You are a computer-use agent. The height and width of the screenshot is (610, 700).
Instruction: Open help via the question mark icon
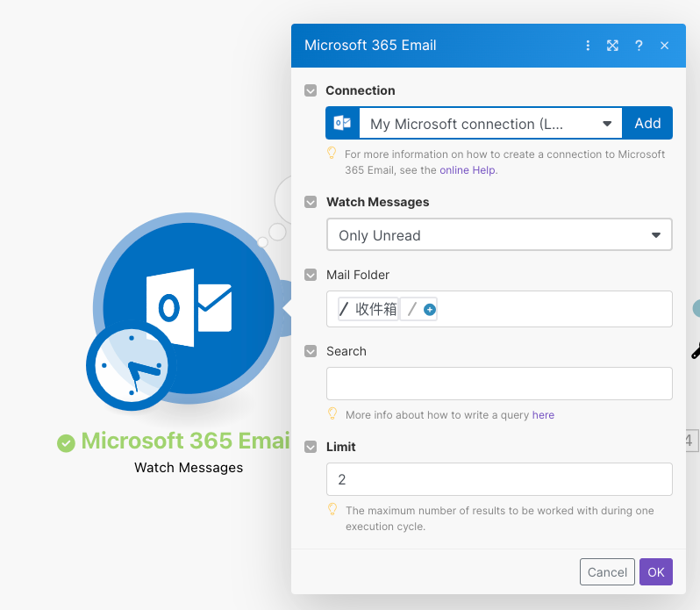(639, 46)
